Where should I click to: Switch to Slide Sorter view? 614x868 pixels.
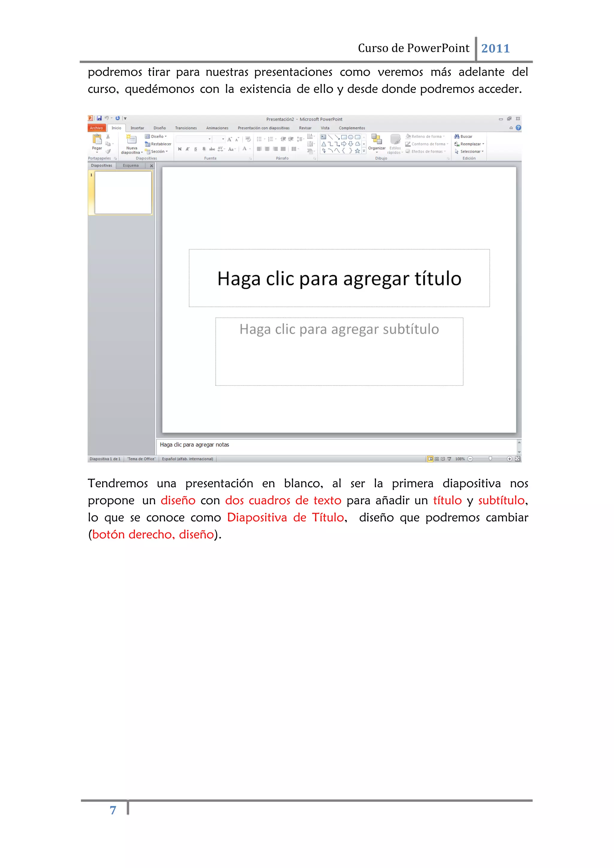[437, 459]
